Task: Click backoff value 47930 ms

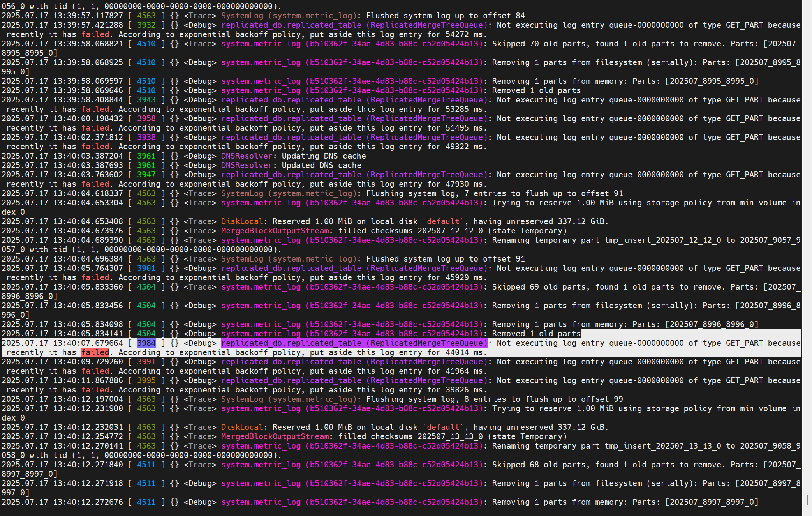Action: coord(464,184)
